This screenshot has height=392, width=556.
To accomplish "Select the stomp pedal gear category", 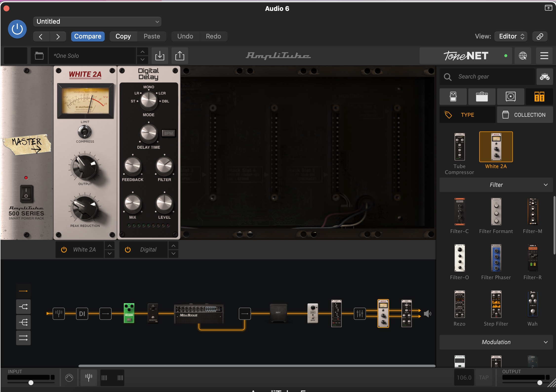I will 453,97.
